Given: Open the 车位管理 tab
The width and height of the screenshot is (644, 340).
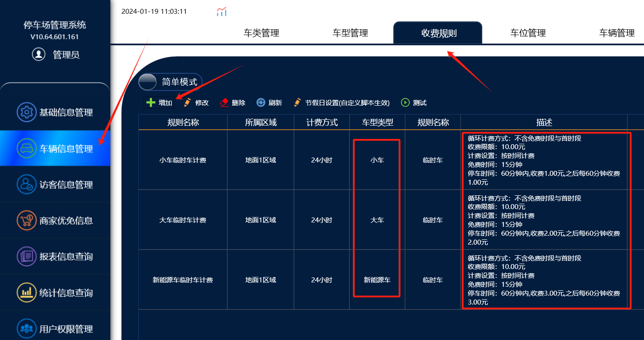Looking at the screenshot, I should click(528, 33).
